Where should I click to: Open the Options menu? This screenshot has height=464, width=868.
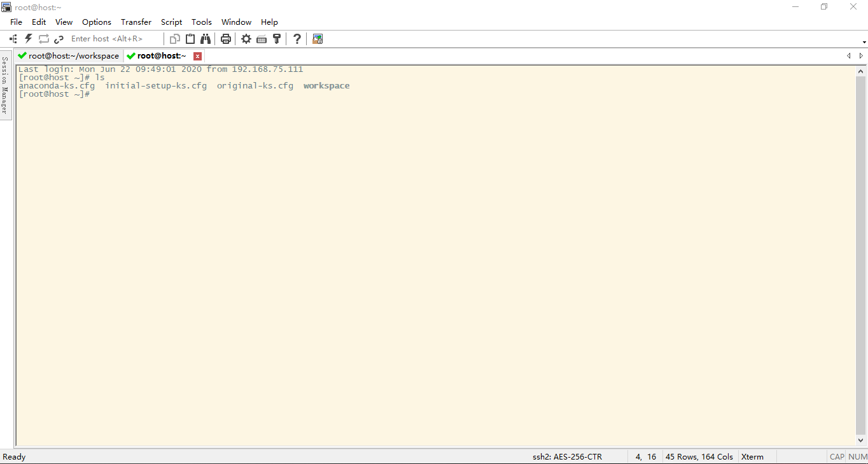(x=97, y=22)
